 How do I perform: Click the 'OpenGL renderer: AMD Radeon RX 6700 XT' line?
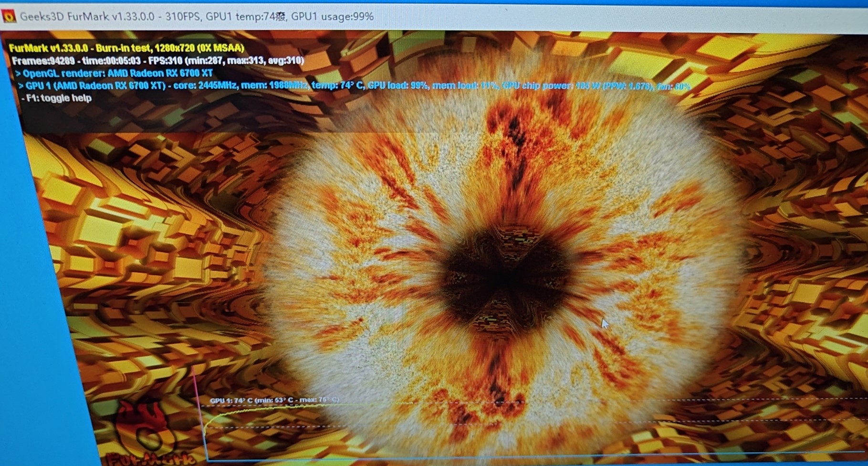click(x=114, y=73)
